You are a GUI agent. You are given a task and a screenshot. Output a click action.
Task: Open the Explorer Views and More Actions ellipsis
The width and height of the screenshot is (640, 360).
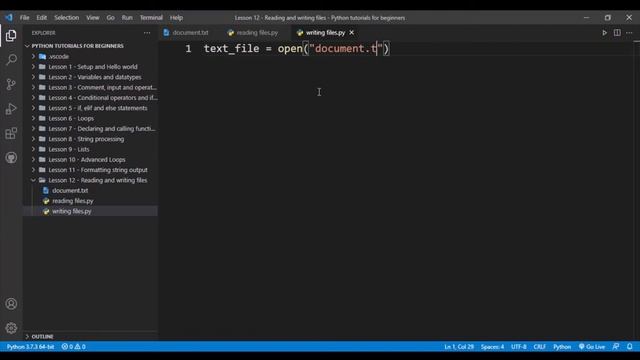click(147, 33)
